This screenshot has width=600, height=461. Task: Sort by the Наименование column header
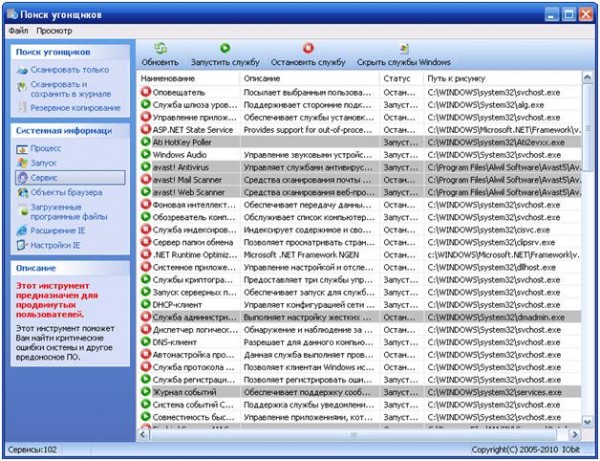click(x=188, y=78)
